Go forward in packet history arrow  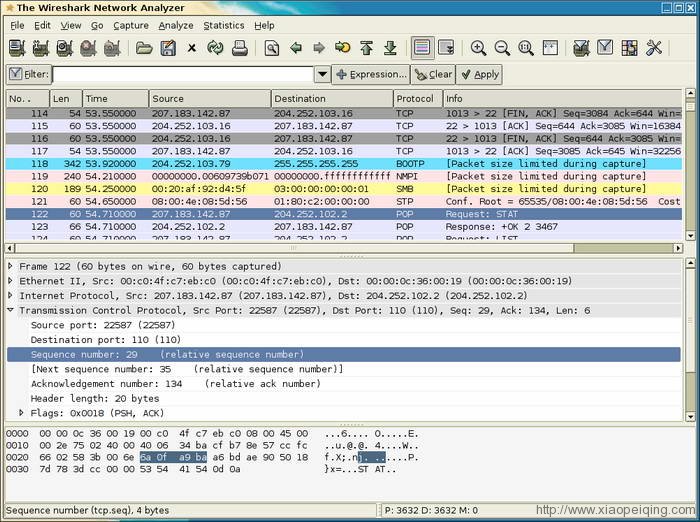click(x=319, y=48)
